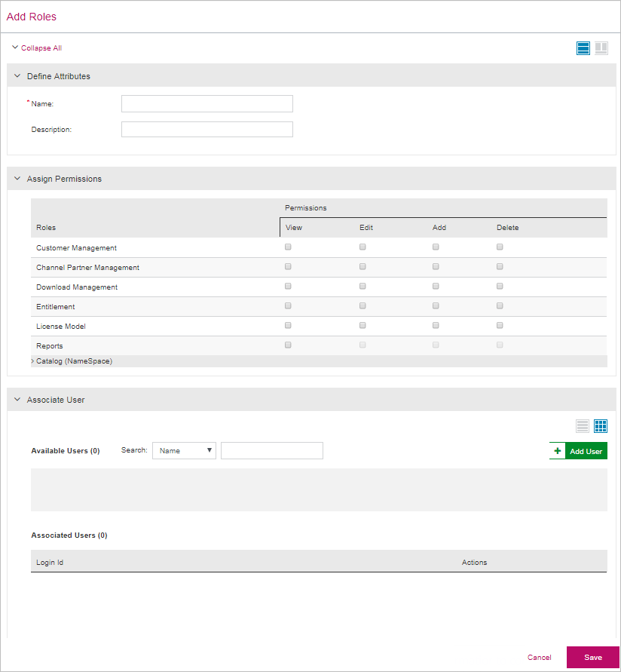Switch to the side-by-side layout icon

(x=601, y=48)
